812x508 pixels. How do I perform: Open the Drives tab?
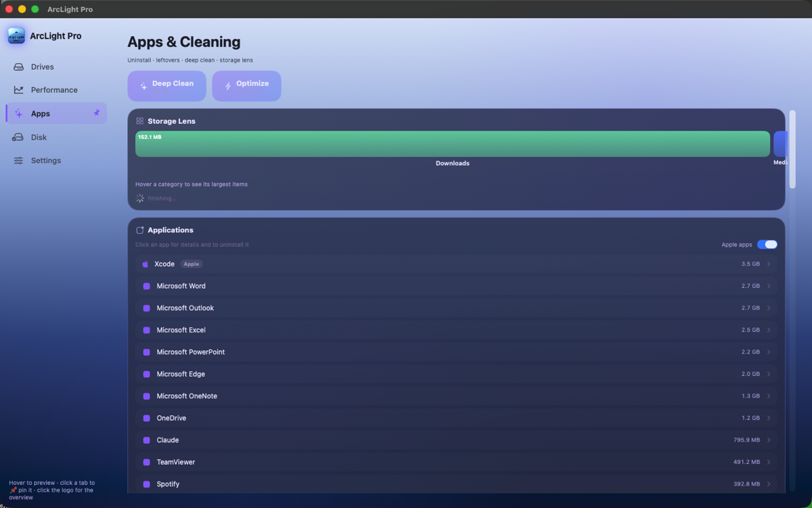pyautogui.click(x=56, y=67)
